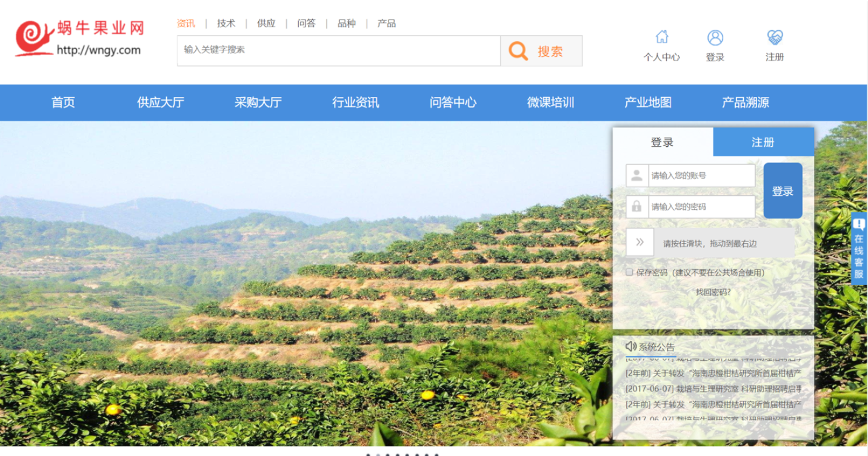The image size is (868, 456).
Task: Click the double-arrow slider handle for verification
Action: pyautogui.click(x=639, y=243)
